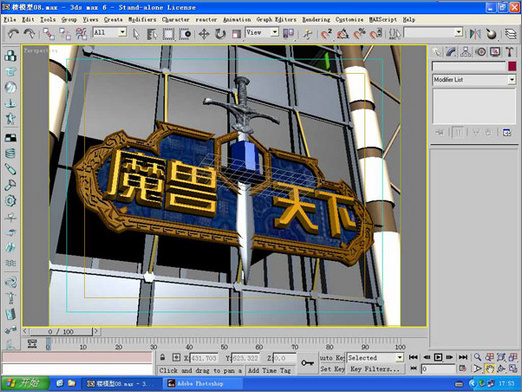The height and width of the screenshot is (392, 522).
Task: Activate the Pan hand viewport control
Action: 489,369
